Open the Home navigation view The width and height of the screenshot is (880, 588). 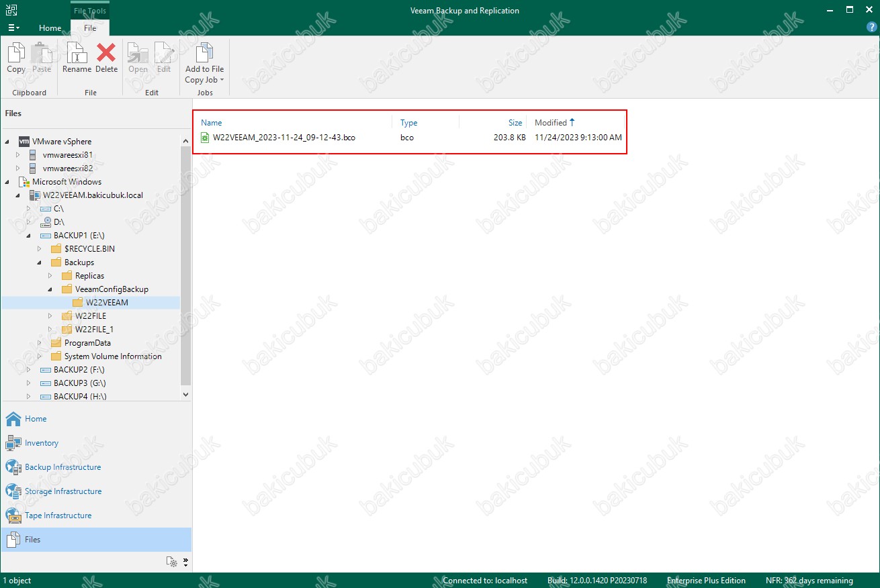(x=96, y=419)
